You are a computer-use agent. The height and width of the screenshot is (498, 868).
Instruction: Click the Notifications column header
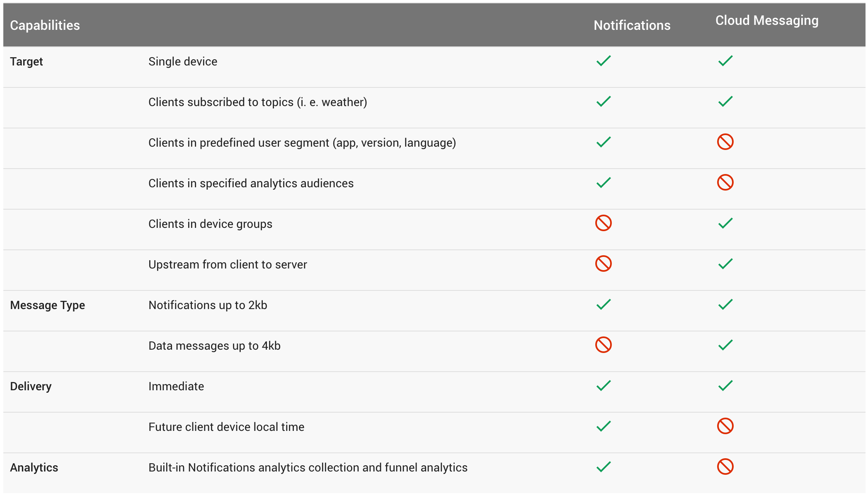tap(632, 25)
